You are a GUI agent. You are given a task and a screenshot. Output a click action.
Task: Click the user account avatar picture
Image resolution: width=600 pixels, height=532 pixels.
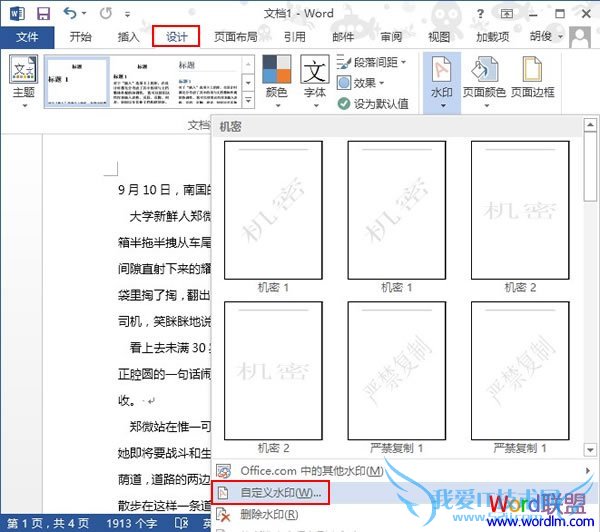(x=580, y=37)
